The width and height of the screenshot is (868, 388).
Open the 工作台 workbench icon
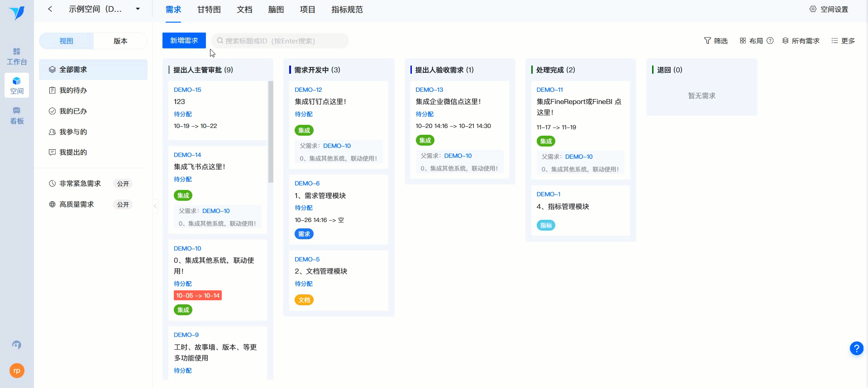pos(17,56)
